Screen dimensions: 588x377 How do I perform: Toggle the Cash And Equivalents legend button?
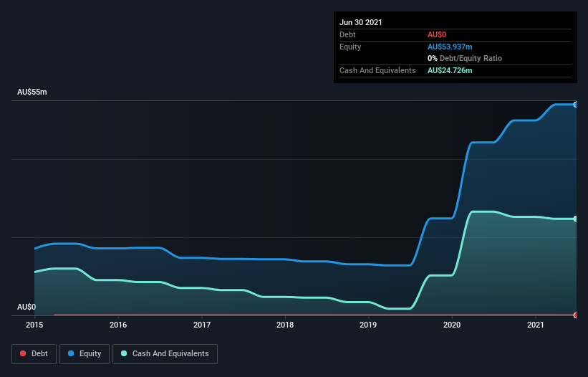[165, 354]
